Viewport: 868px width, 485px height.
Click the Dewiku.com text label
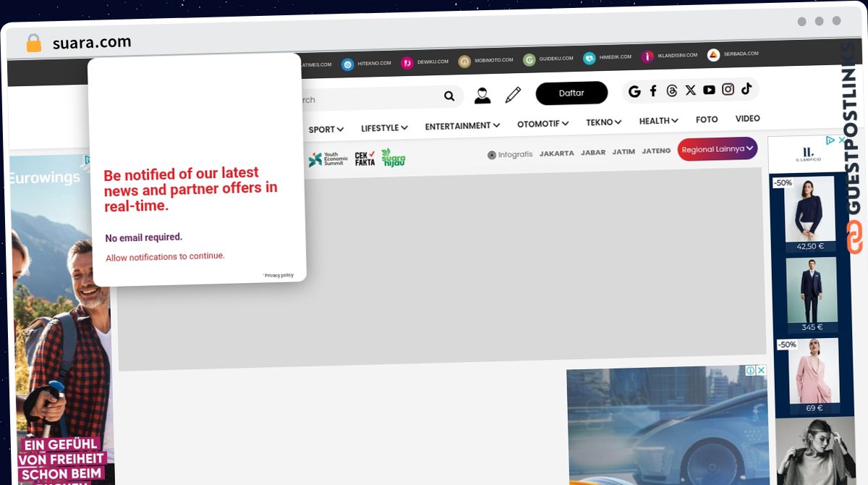[433, 62]
